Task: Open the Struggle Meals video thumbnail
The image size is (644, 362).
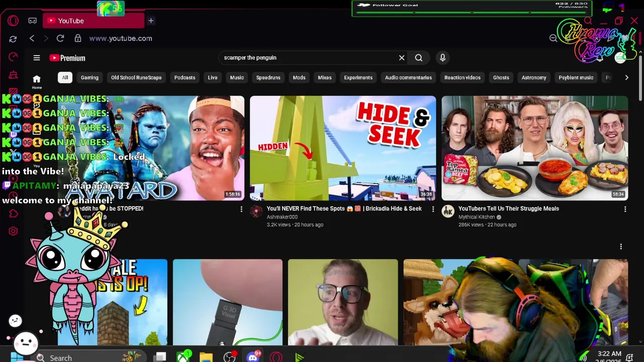Action: click(x=535, y=148)
